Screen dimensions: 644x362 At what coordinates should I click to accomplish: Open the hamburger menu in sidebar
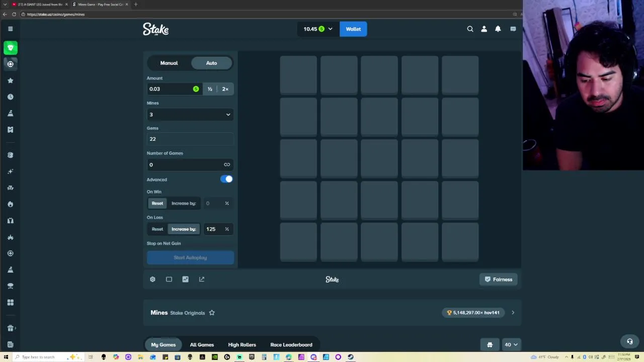10,29
